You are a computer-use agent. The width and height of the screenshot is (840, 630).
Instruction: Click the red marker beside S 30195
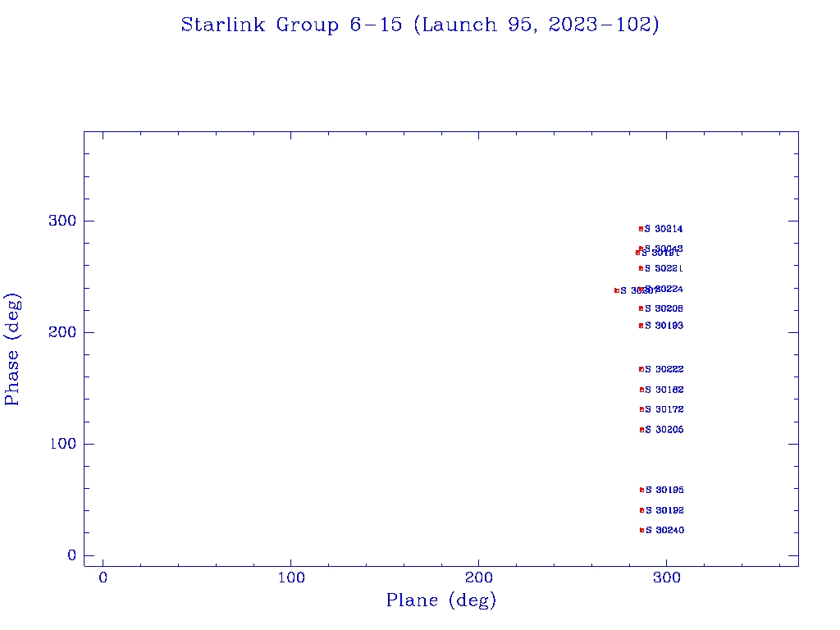click(641, 491)
